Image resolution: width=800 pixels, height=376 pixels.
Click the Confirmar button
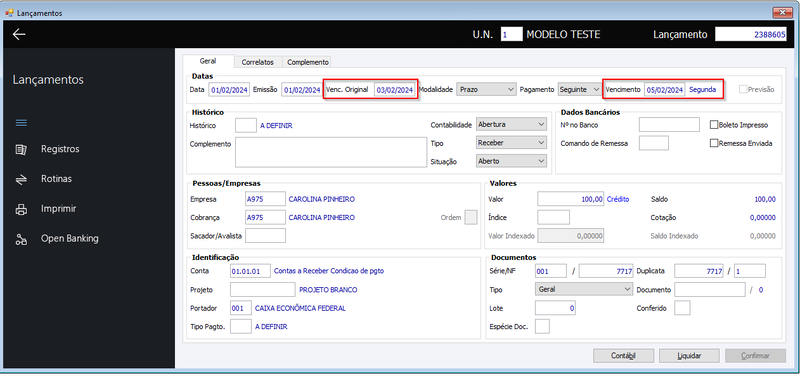click(x=755, y=356)
